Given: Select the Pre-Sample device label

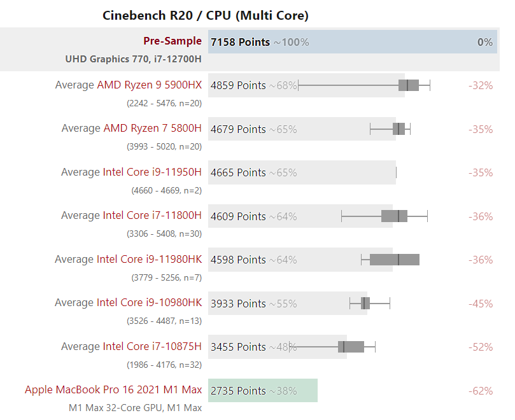Looking at the screenshot, I should 173,41.
